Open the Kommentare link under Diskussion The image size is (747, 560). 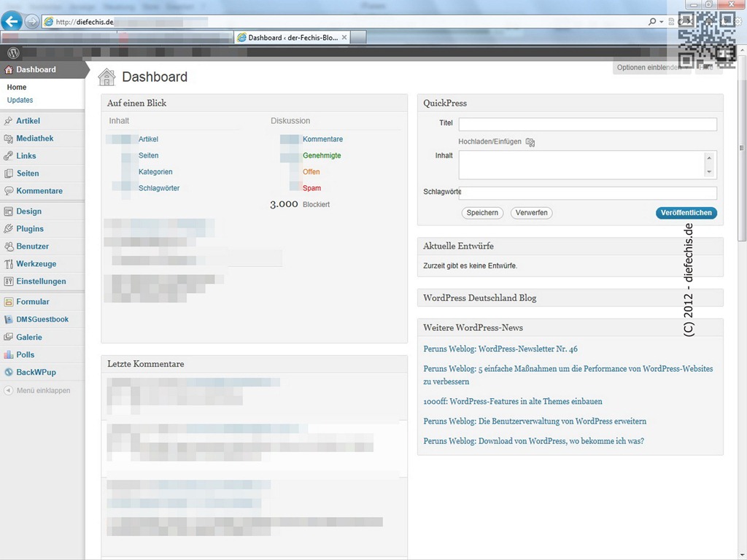pyautogui.click(x=322, y=139)
